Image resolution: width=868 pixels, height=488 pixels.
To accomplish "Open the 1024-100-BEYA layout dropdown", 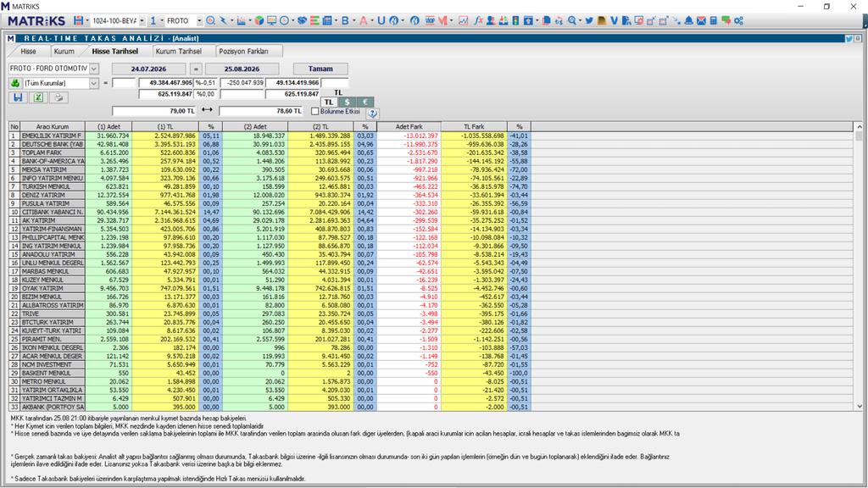I will (x=142, y=20).
